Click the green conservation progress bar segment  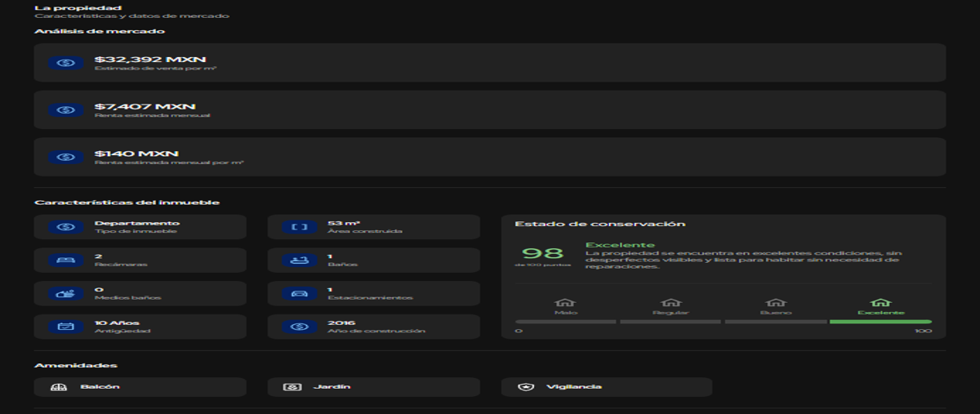point(880,322)
